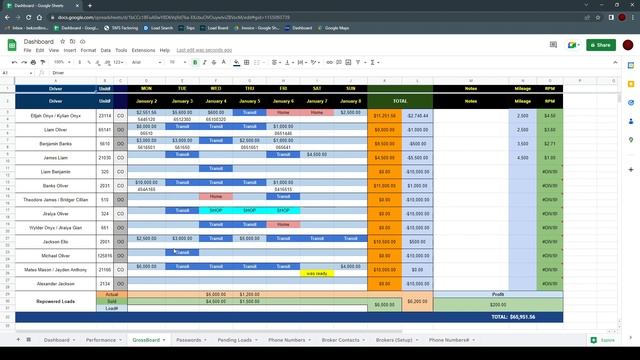This screenshot has height=360, width=640.
Task: Toggle bold formatting
Action: point(195,62)
